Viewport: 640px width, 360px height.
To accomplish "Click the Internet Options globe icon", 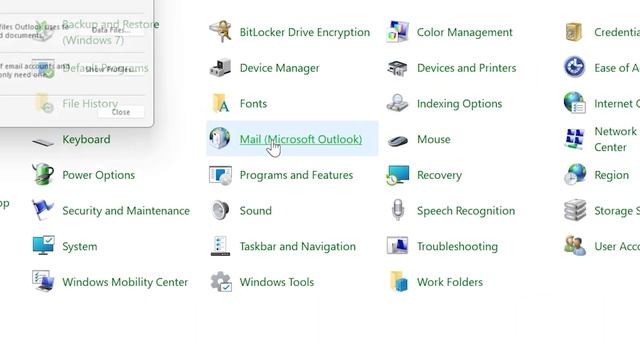I will (x=575, y=102).
